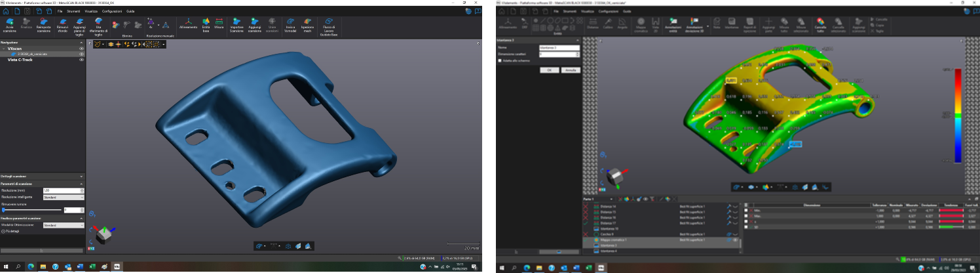Open the Risoluzione intelligente dropdown
The width and height of the screenshot is (980, 273).
[64, 197]
